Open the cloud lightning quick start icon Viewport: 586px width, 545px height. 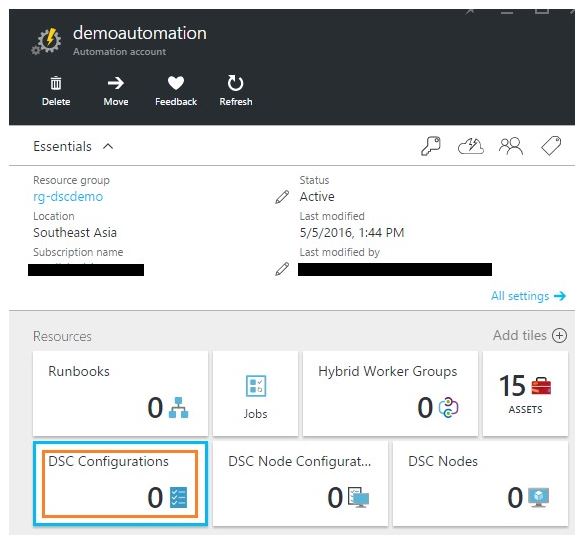[471, 146]
